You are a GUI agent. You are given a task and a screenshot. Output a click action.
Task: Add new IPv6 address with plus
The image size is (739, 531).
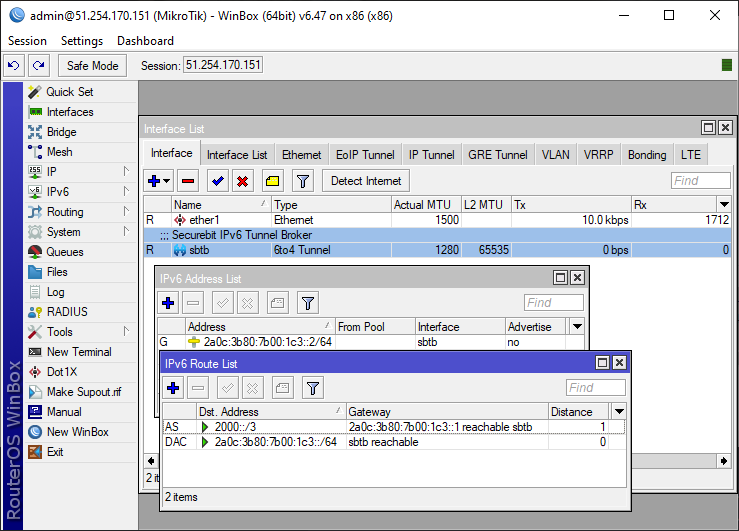coord(168,303)
